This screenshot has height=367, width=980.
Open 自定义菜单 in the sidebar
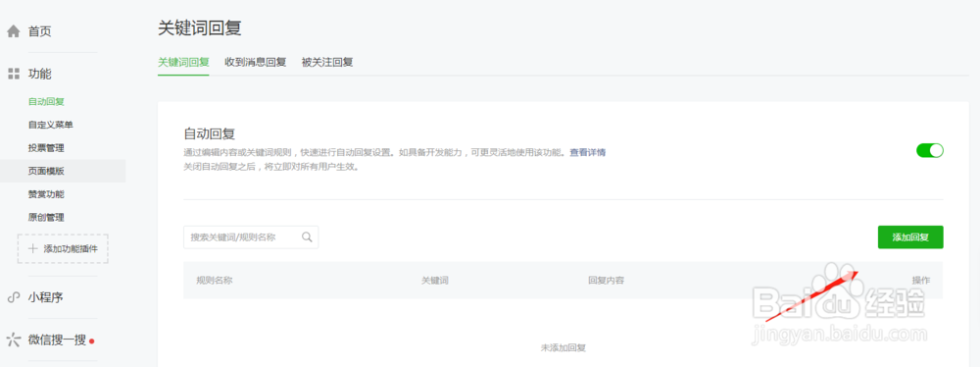(51, 125)
